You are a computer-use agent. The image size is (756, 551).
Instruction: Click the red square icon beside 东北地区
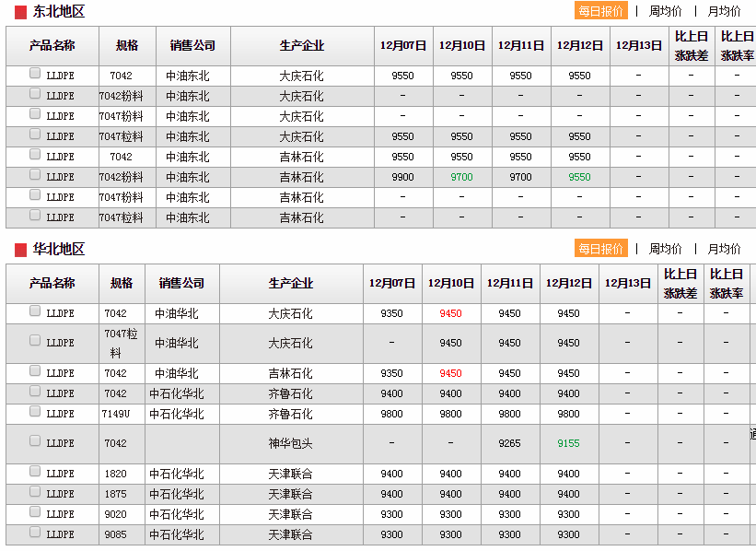pos(20,12)
